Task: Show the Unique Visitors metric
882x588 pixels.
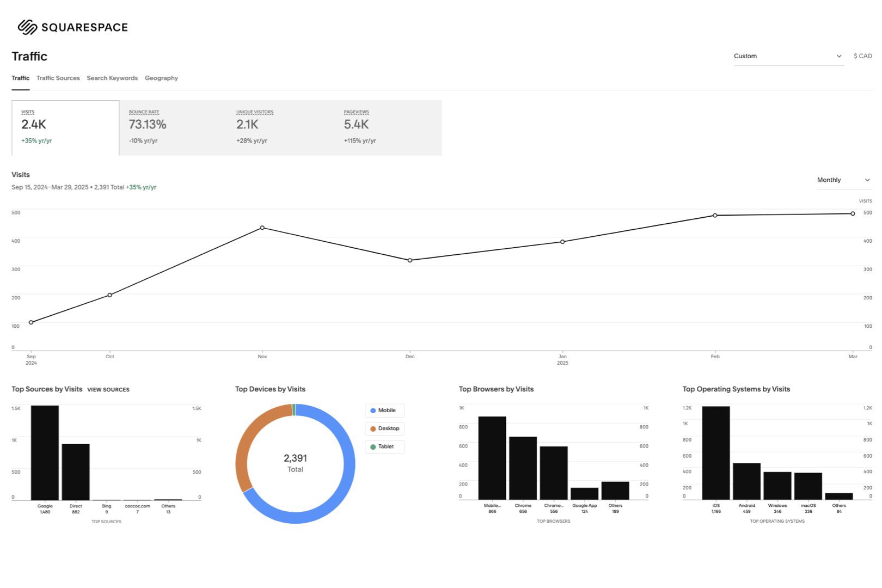Action: [x=280, y=128]
